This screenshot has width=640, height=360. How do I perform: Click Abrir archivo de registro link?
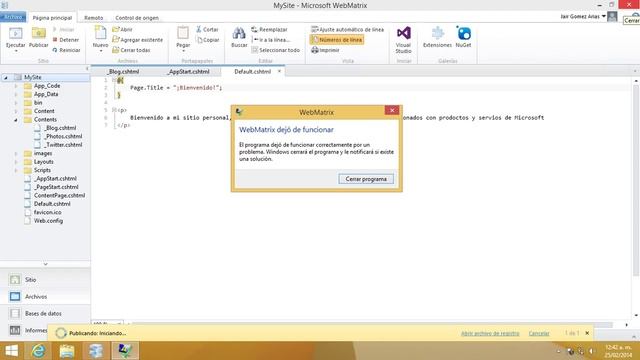point(490,333)
